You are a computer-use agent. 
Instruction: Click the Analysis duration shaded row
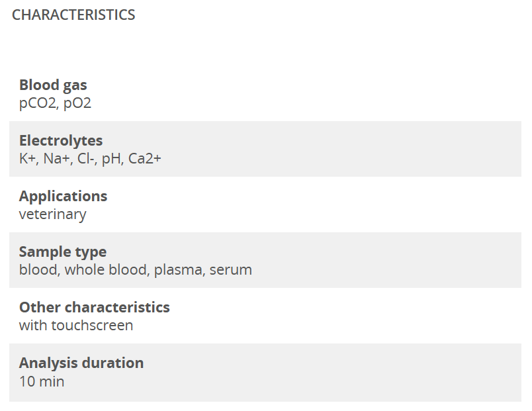click(265, 373)
